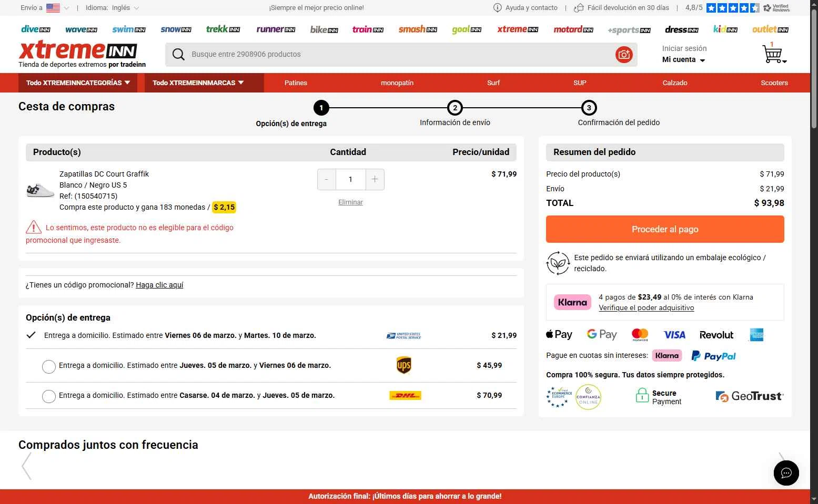Open the live chat bubble icon

point(786,473)
